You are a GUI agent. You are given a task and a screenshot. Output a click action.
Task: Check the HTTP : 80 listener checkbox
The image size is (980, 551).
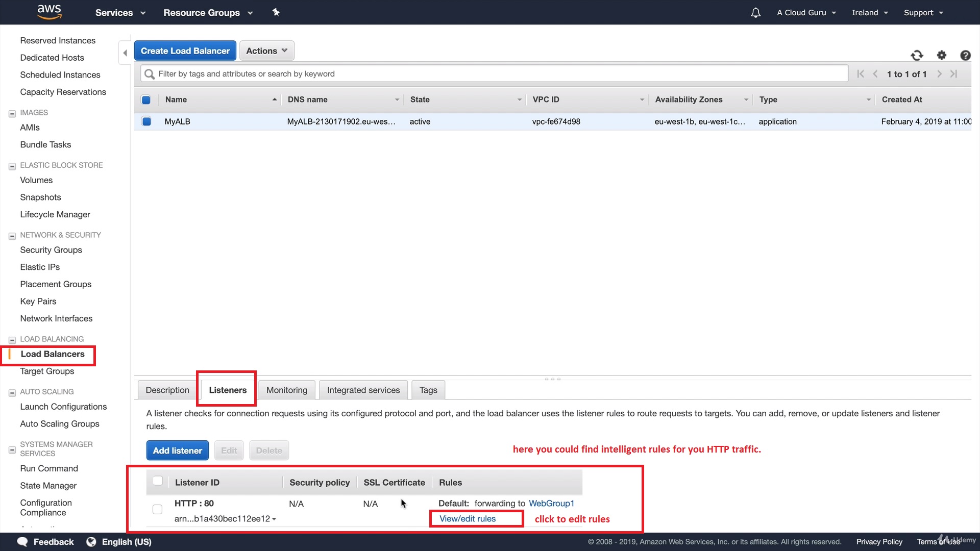click(x=157, y=509)
